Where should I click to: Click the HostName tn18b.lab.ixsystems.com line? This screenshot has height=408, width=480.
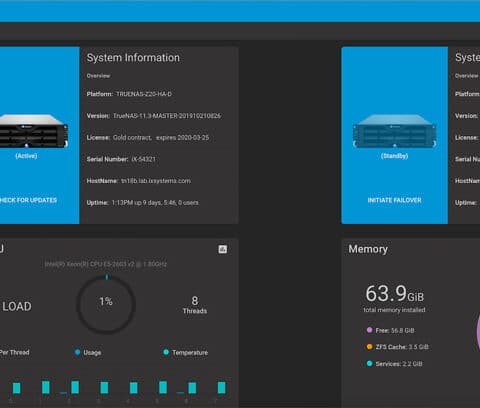(x=139, y=181)
